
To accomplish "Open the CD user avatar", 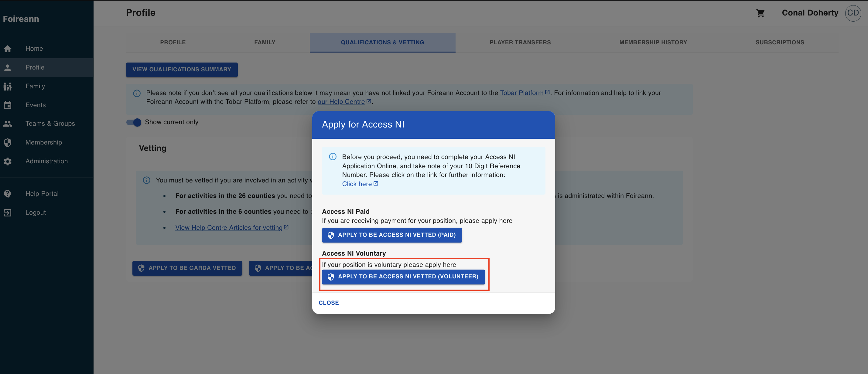I will click(x=853, y=13).
